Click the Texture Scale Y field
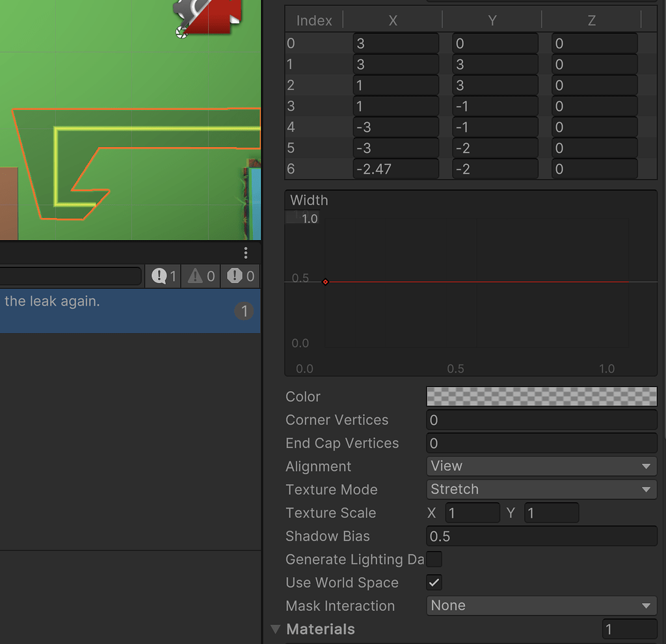Image resolution: width=666 pixels, height=644 pixels. pos(552,513)
